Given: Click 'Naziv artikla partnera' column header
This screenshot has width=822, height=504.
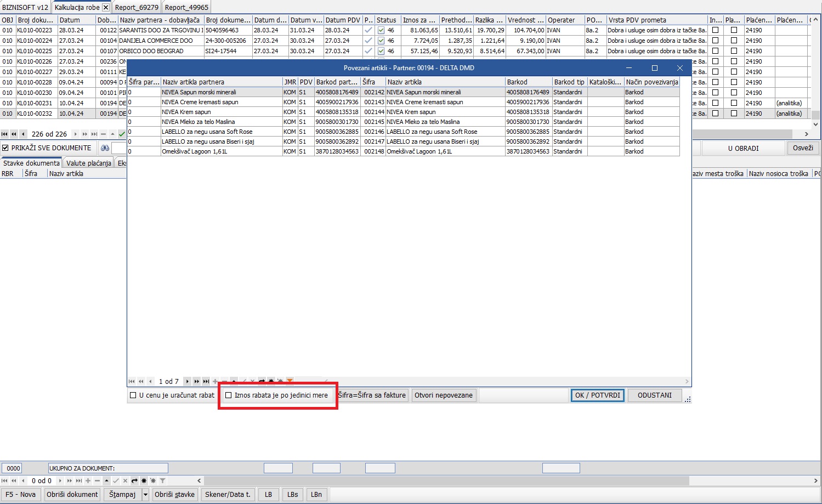Looking at the screenshot, I should tap(222, 82).
